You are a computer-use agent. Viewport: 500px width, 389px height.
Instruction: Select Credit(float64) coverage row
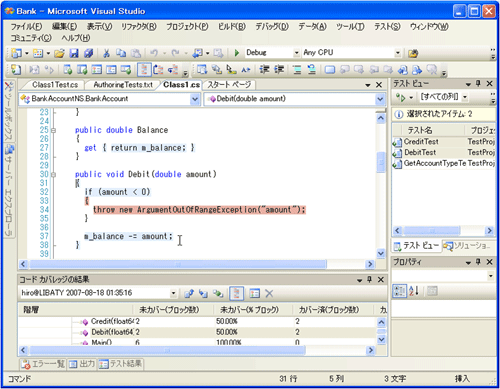[197, 322]
